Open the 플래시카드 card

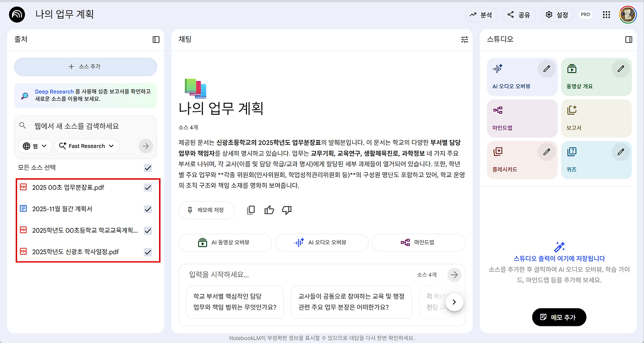click(x=522, y=160)
